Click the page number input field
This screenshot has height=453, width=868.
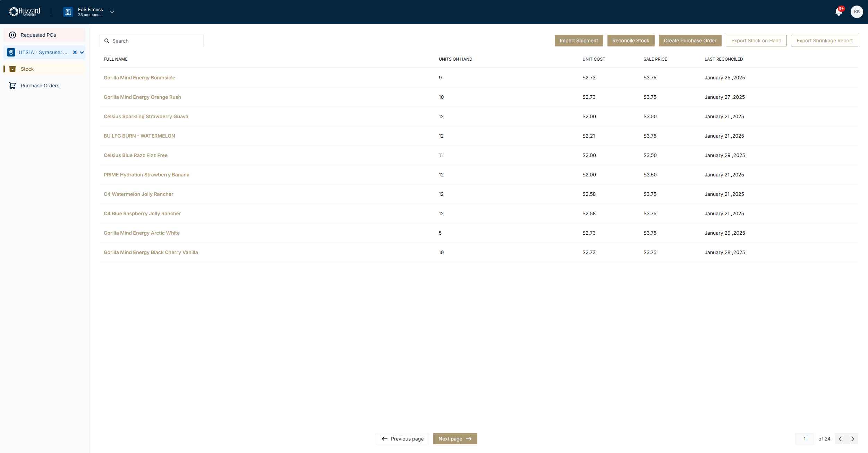coord(804,438)
